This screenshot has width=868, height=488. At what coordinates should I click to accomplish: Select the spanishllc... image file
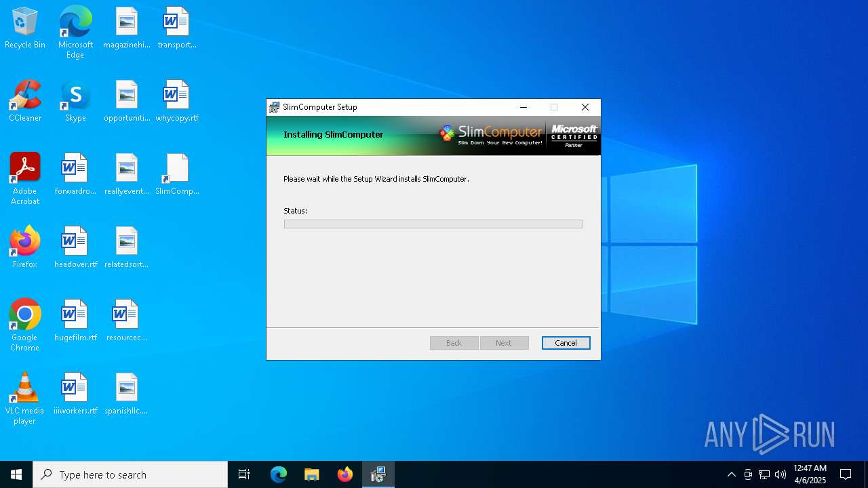coord(127,394)
